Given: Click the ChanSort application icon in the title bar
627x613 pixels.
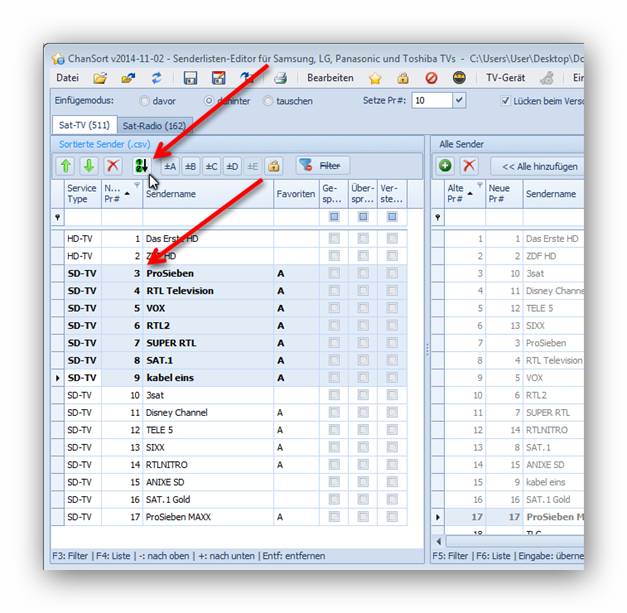Looking at the screenshot, I should click(58, 59).
